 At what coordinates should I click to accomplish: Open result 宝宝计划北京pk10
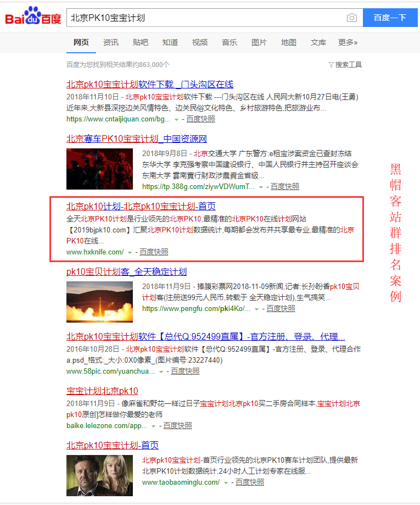click(102, 391)
